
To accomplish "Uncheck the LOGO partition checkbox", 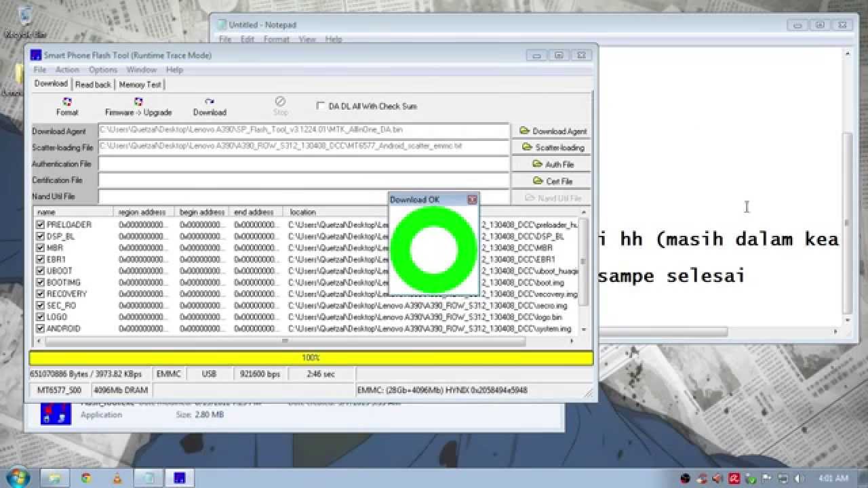I will (x=41, y=317).
